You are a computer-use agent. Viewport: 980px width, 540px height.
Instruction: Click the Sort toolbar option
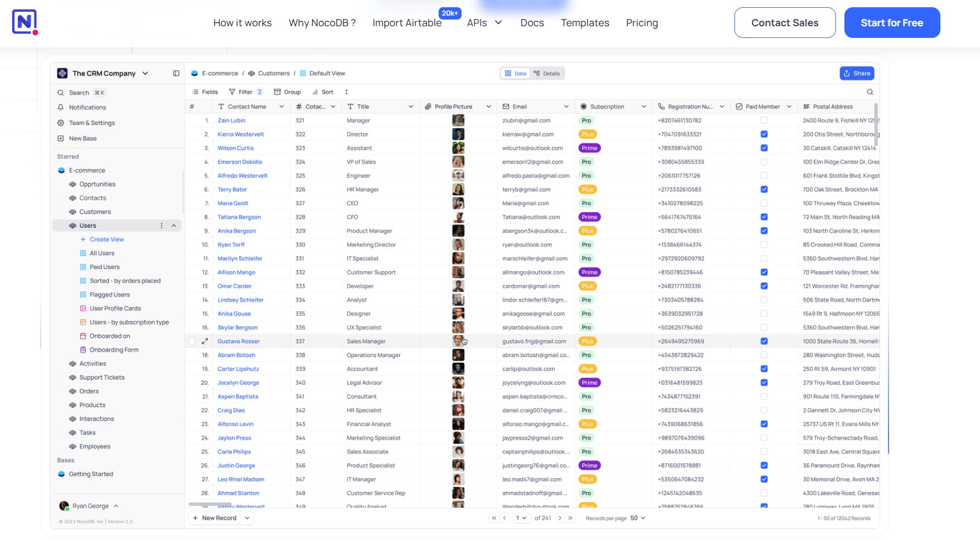point(323,92)
